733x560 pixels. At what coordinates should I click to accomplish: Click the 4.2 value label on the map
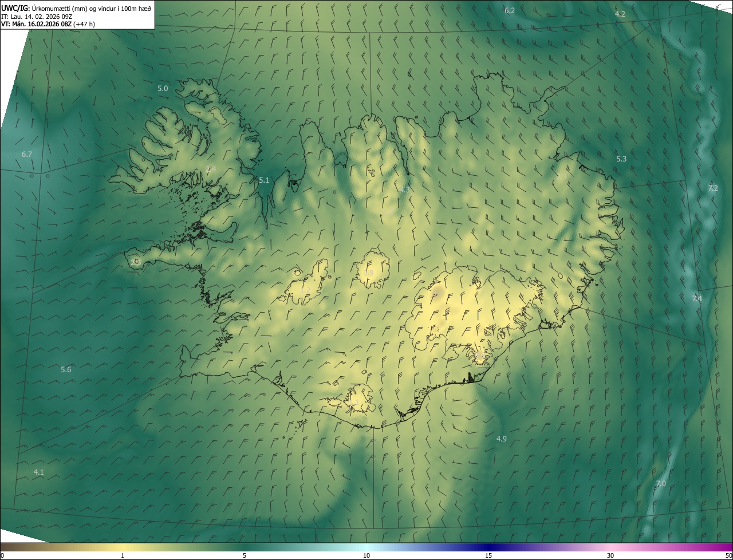coord(620,14)
